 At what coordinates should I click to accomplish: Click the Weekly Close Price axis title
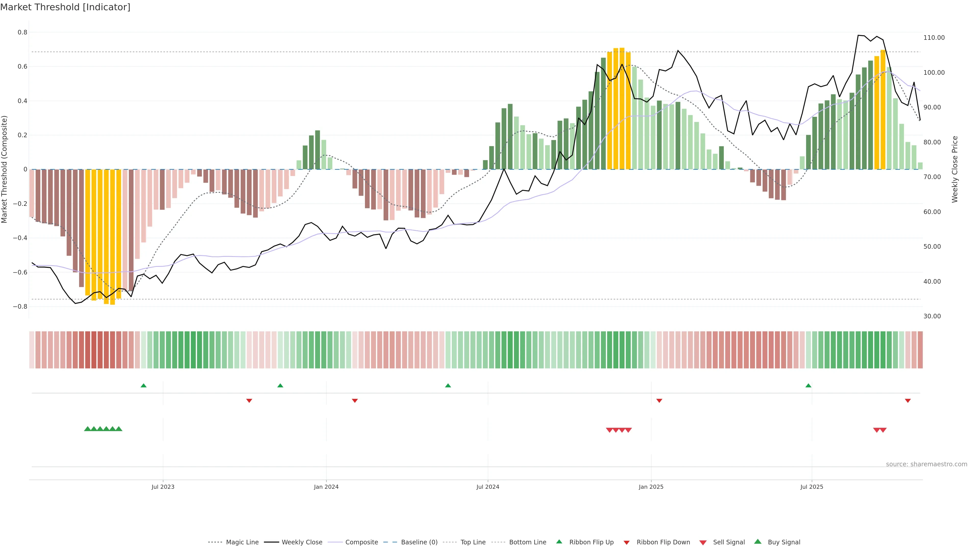[x=954, y=169]
